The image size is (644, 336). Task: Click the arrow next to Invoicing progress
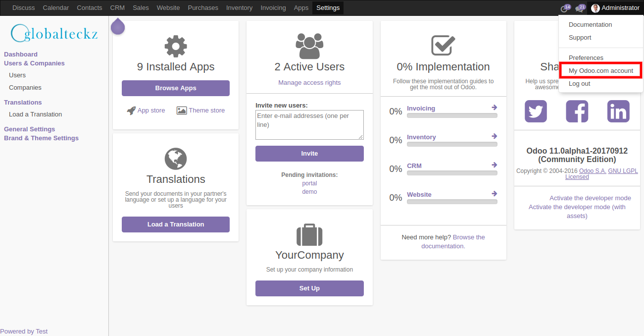click(494, 108)
